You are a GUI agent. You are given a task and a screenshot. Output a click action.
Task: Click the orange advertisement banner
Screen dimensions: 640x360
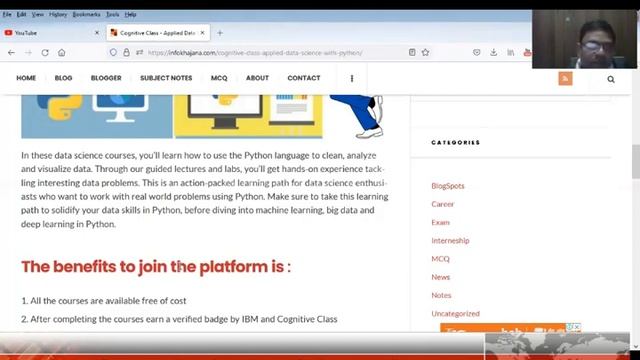tap(510, 328)
